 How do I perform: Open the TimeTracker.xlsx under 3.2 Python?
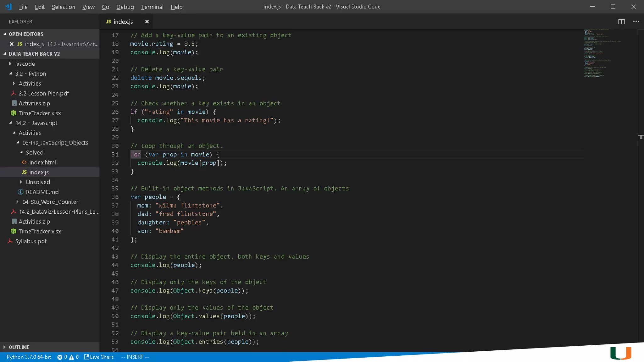[x=40, y=113]
